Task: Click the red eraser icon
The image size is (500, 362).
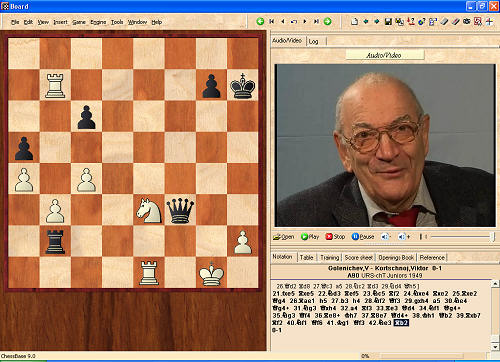Action: [455, 22]
